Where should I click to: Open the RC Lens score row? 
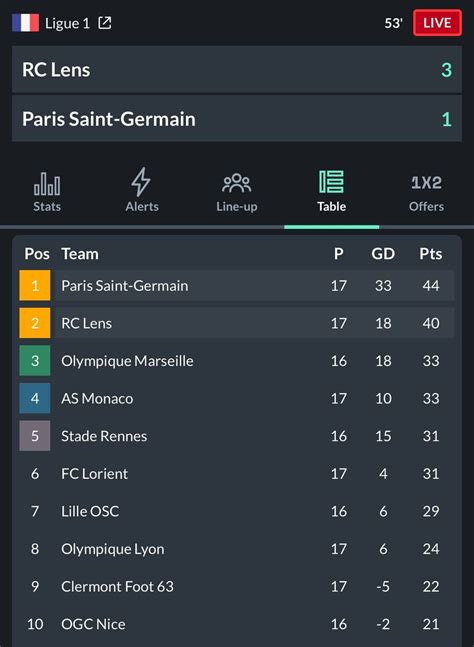pos(237,70)
